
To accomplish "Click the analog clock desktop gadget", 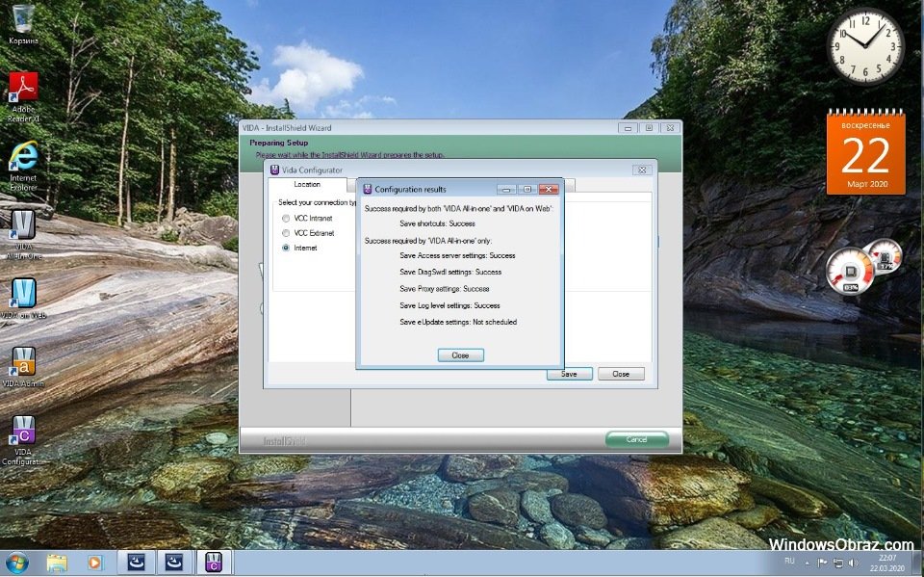I will pyautogui.click(x=865, y=45).
